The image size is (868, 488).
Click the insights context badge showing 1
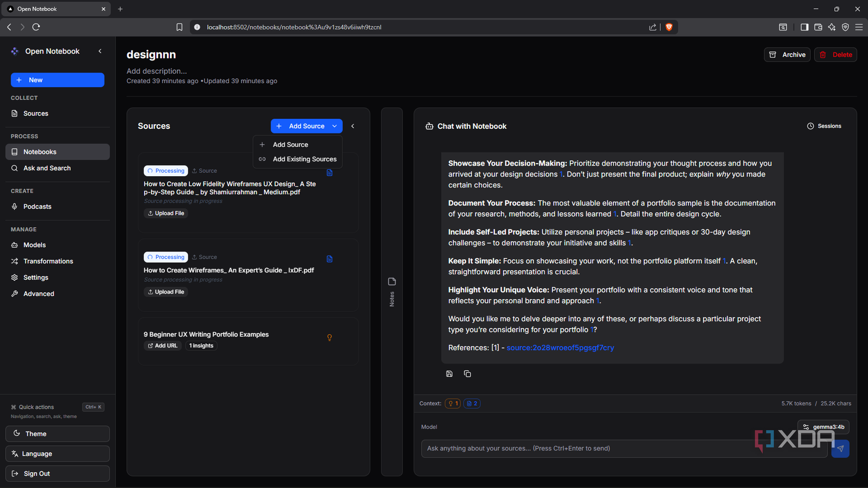click(x=453, y=404)
